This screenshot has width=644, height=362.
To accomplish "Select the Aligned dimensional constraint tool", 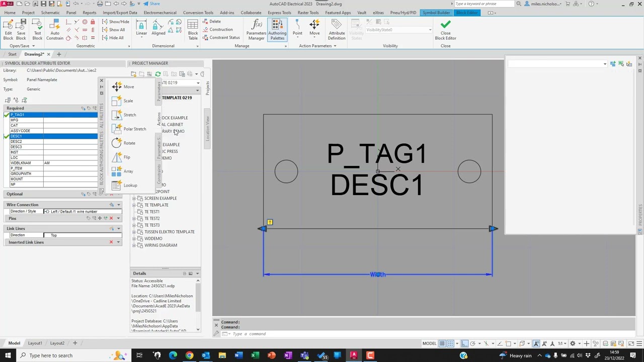I will tap(158, 28).
